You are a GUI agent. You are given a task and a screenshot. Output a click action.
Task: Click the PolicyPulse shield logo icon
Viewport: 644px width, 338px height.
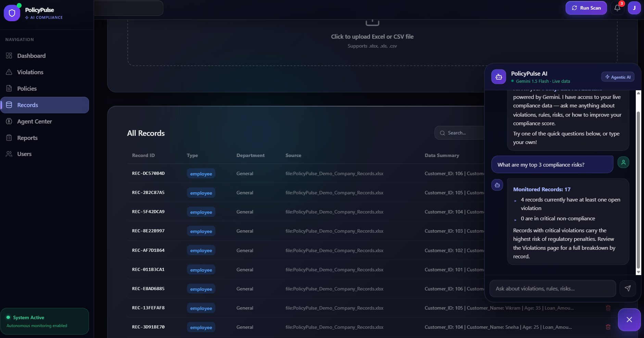pos(12,13)
